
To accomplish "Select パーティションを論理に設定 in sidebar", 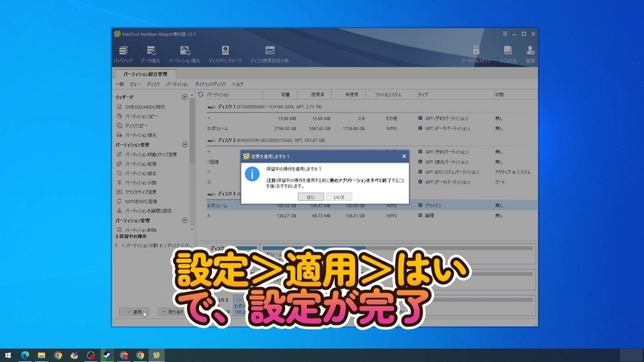I will (x=144, y=211).
